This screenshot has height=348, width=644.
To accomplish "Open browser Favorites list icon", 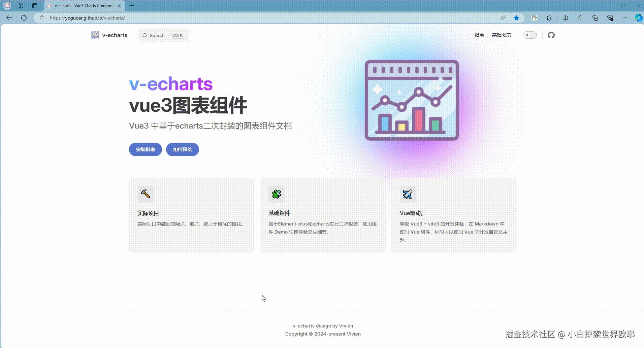I will (580, 18).
